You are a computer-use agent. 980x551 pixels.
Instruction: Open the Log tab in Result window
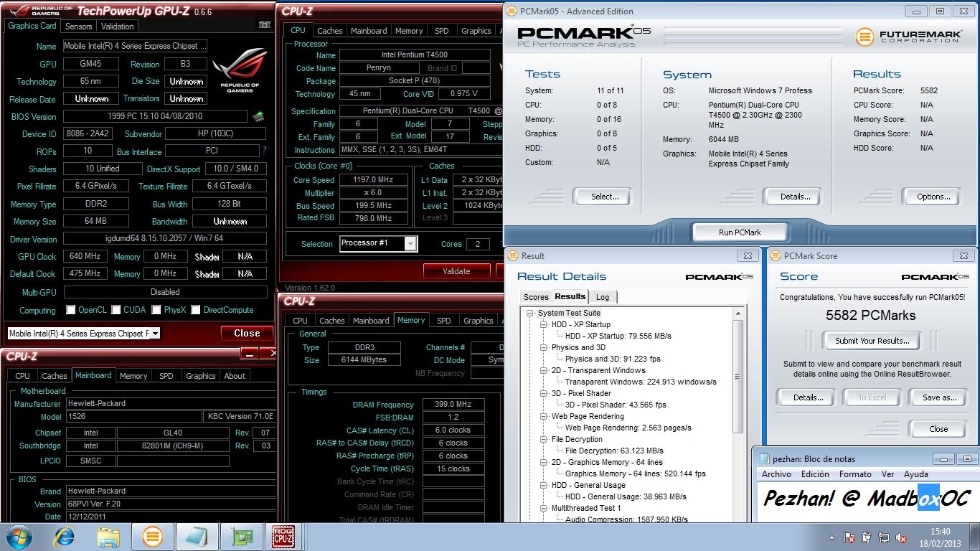click(603, 297)
